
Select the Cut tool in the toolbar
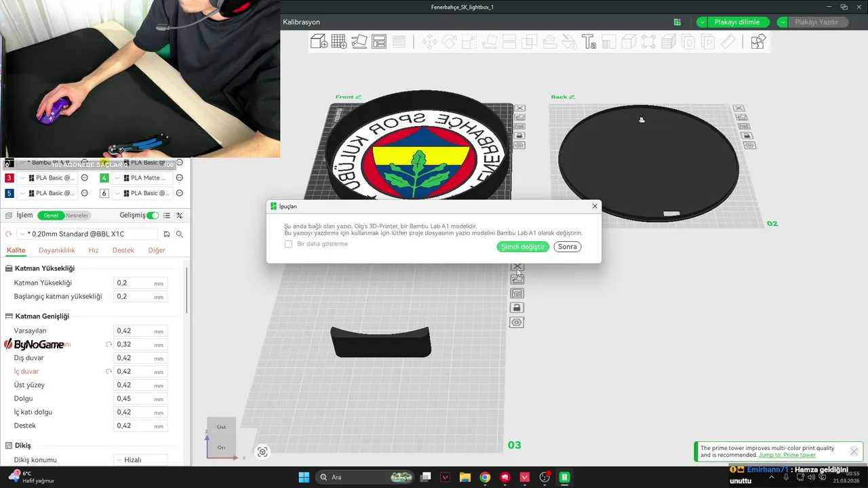click(509, 42)
